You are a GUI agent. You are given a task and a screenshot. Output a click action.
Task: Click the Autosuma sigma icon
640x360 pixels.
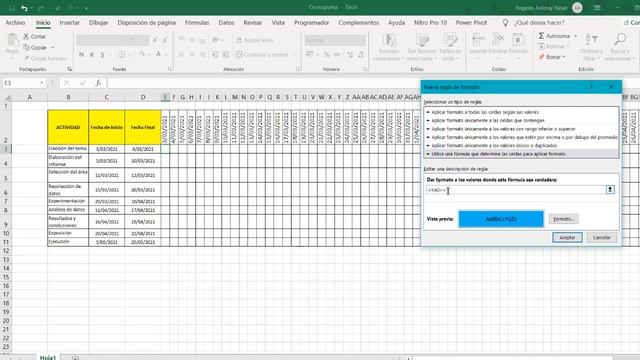pos(541,36)
